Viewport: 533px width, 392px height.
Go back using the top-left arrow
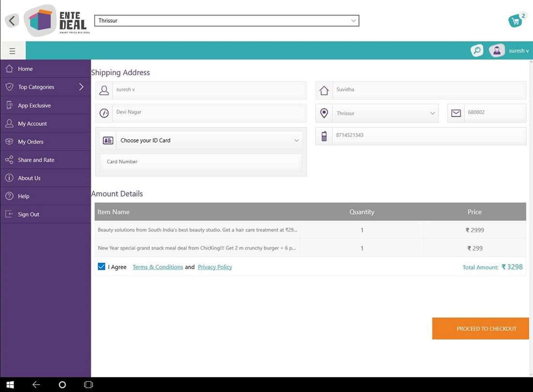pyautogui.click(x=12, y=21)
